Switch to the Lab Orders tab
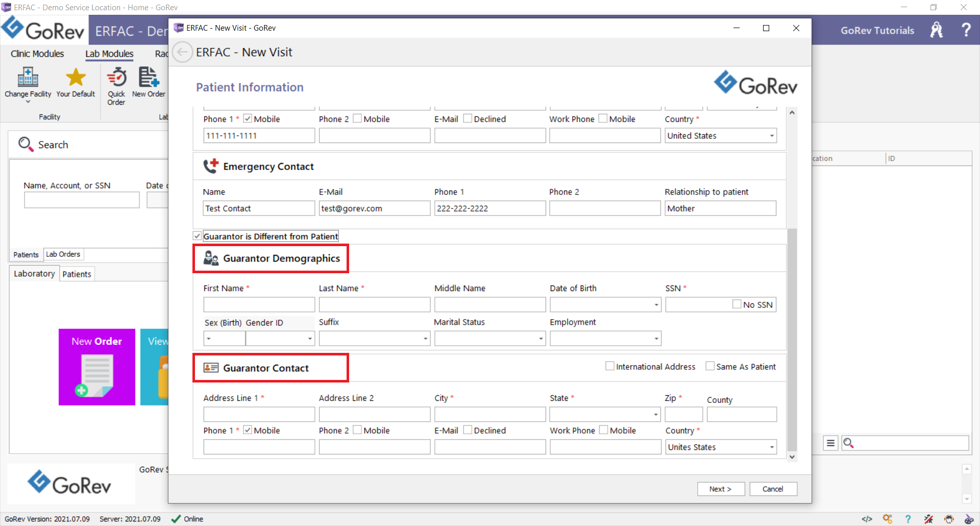This screenshot has width=980, height=526. 63,254
